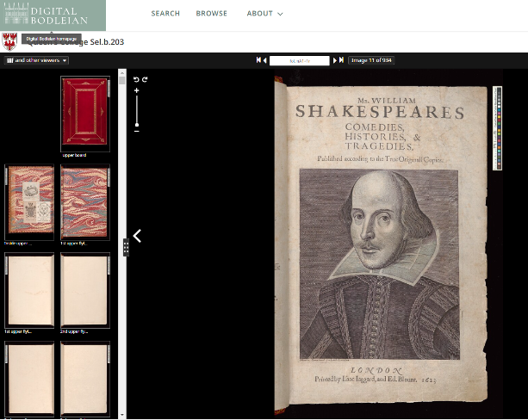Image resolution: width=528 pixels, height=420 pixels.
Task: Select the upper board thumbnail
Action: (85, 114)
